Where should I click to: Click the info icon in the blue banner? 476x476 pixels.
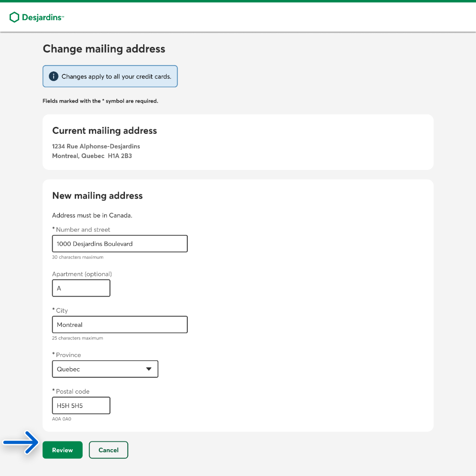click(x=54, y=76)
